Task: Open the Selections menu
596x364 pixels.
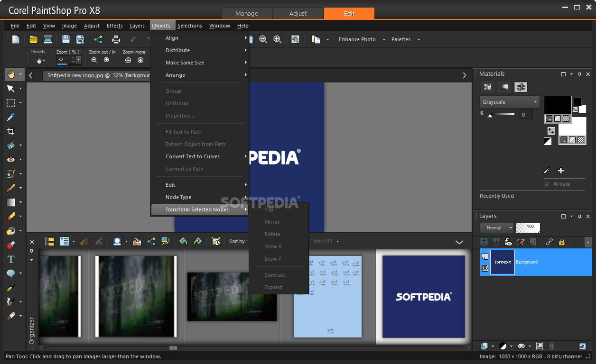Action: pyautogui.click(x=190, y=26)
